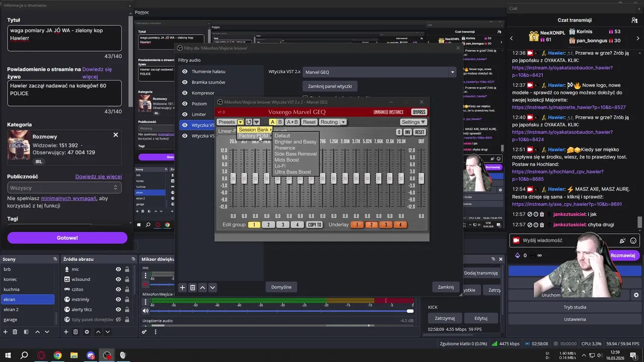The image size is (644, 362).
Task: Select the Ultra Bass Boost preset
Action: pos(293,172)
